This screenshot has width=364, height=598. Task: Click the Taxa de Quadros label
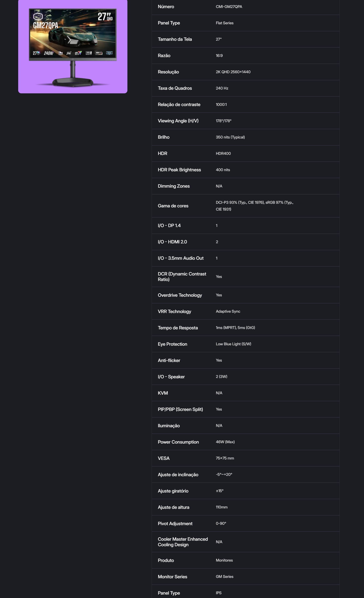pyautogui.click(x=175, y=88)
